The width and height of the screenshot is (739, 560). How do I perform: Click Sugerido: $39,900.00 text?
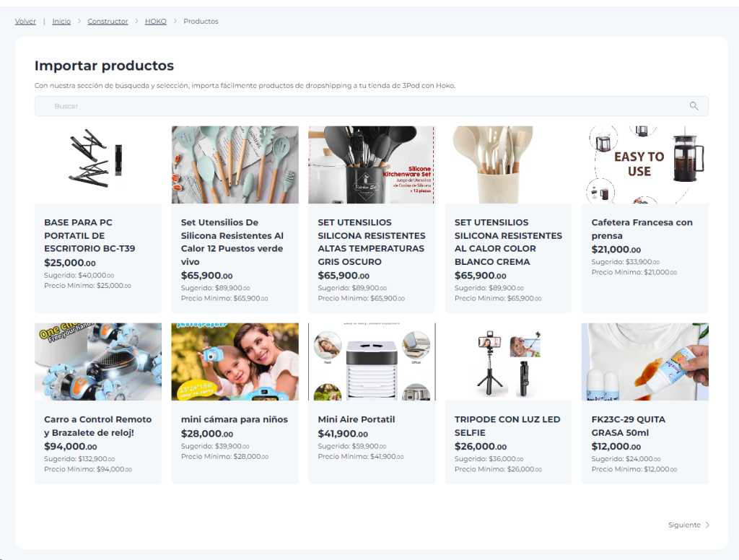pyautogui.click(x=215, y=447)
